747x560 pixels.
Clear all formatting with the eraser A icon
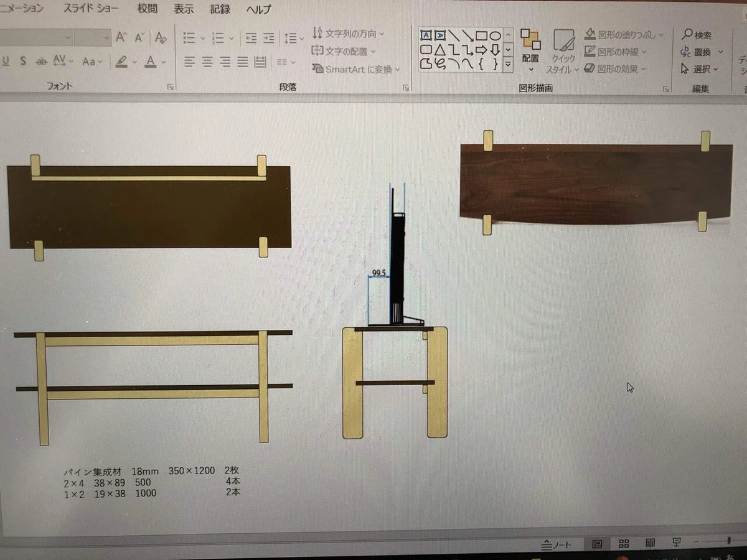pyautogui.click(x=161, y=38)
